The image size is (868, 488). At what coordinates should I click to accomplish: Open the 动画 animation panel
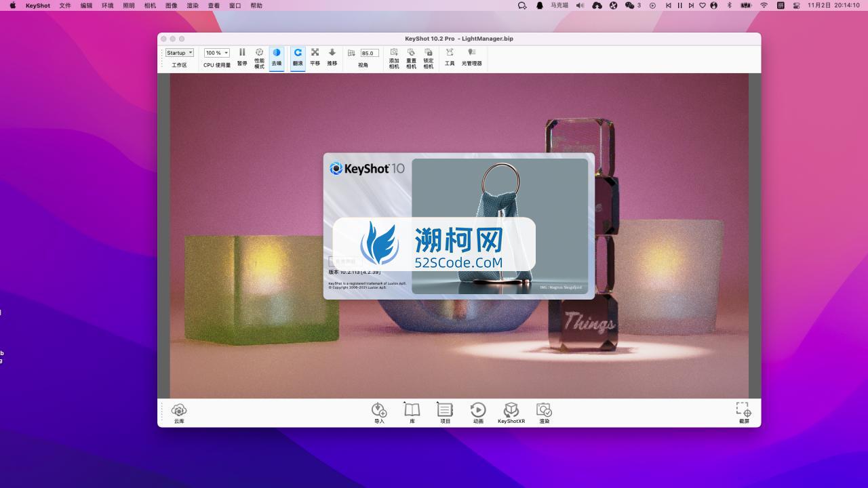[478, 413]
